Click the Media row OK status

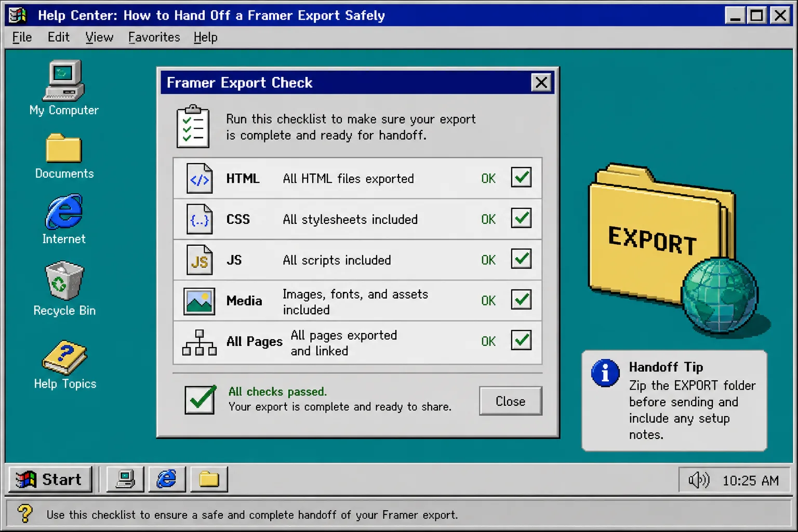coord(488,301)
